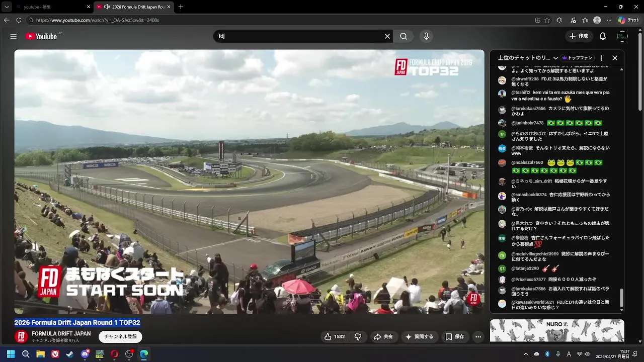Viewport: 644px width, 362px height.
Task: Click the Bluetooth tray icon
Action: pos(547,354)
